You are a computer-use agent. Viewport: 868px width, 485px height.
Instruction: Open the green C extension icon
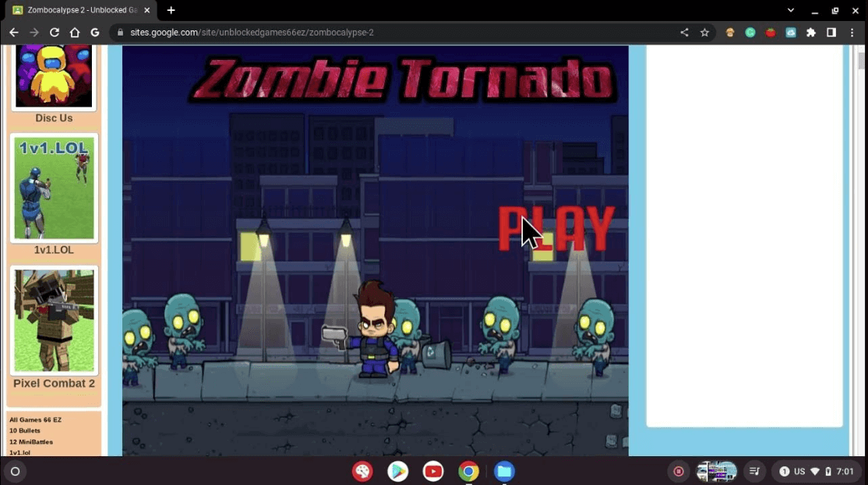click(750, 33)
